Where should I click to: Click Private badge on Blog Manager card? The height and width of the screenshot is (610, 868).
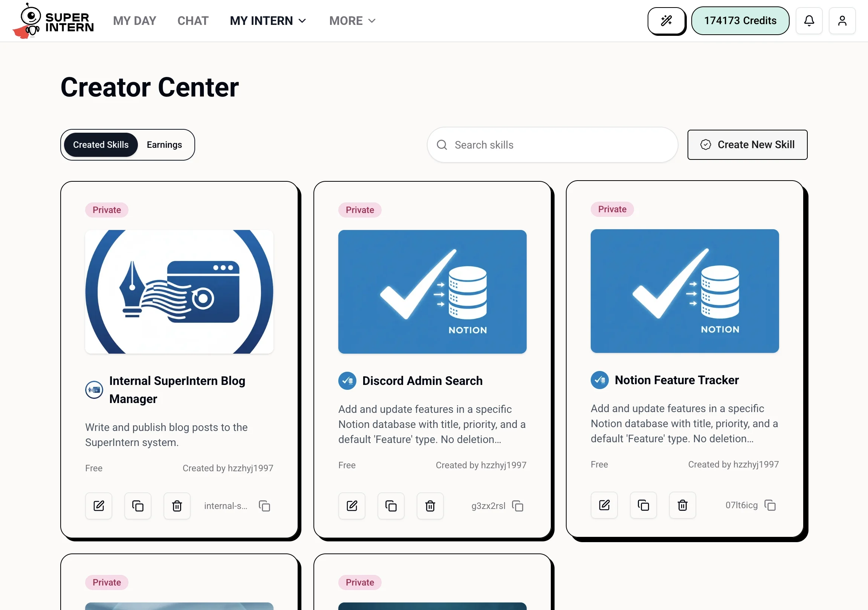click(107, 210)
